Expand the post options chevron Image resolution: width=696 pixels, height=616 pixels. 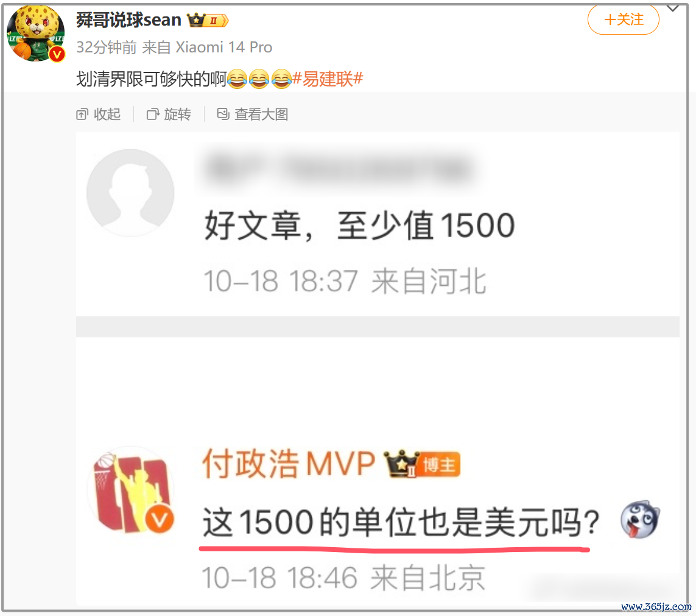673,8
